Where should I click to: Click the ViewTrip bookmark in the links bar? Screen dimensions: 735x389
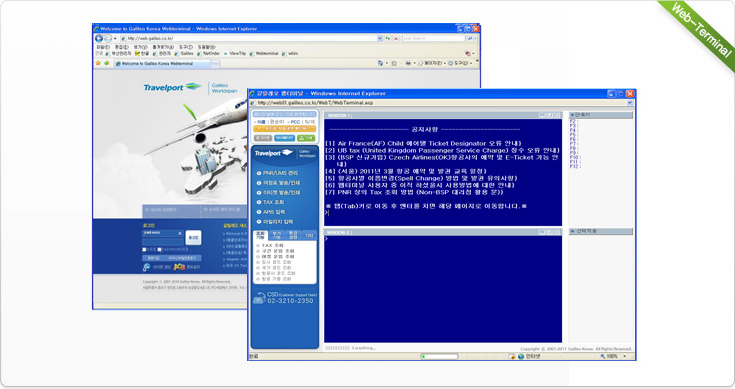pos(235,53)
